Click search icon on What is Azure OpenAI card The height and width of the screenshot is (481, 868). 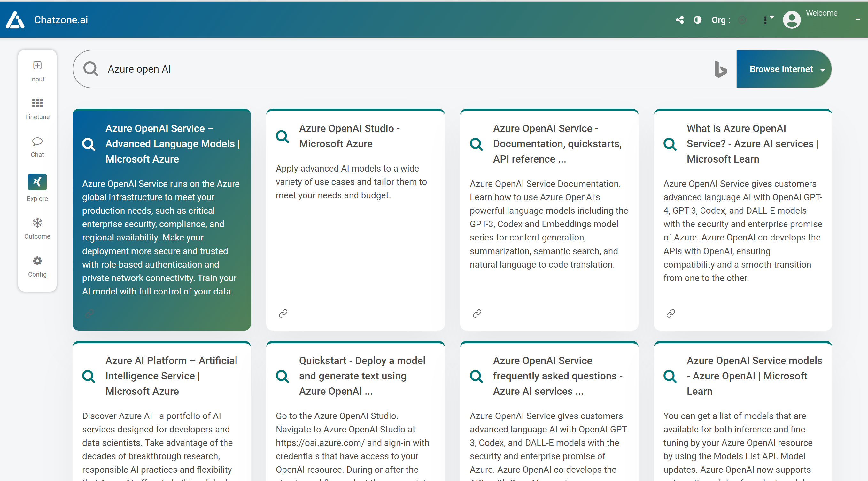pos(670,144)
